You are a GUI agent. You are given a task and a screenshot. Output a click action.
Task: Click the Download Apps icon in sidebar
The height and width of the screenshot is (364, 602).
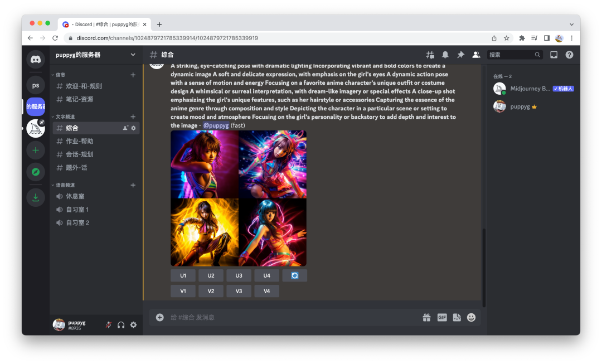point(36,197)
